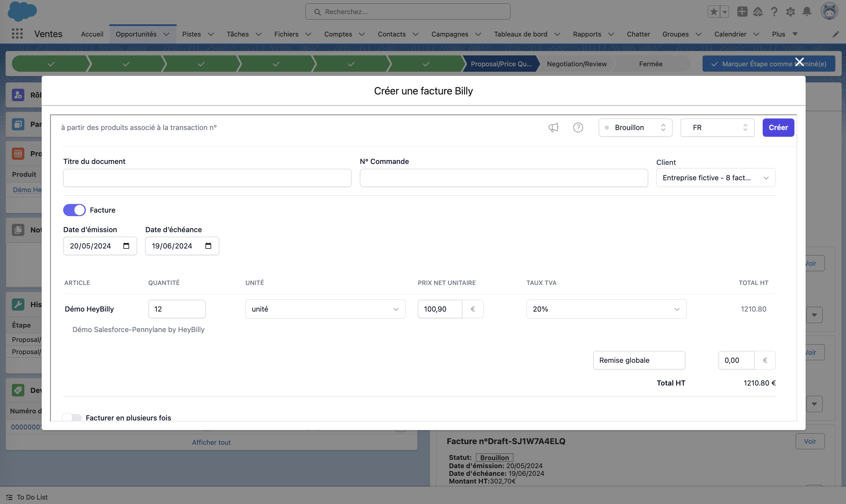The height and width of the screenshot is (504, 846).
Task: Click the Remise globale label field
Action: [x=639, y=360]
